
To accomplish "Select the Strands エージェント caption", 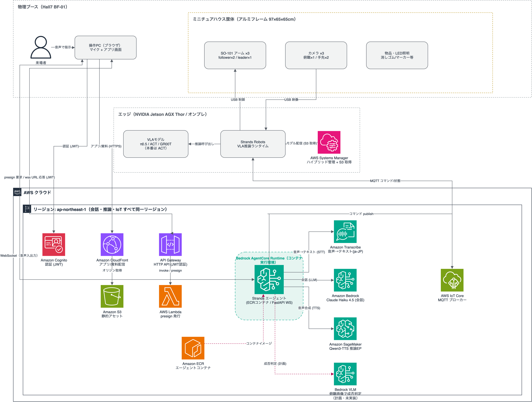I will point(269,300).
